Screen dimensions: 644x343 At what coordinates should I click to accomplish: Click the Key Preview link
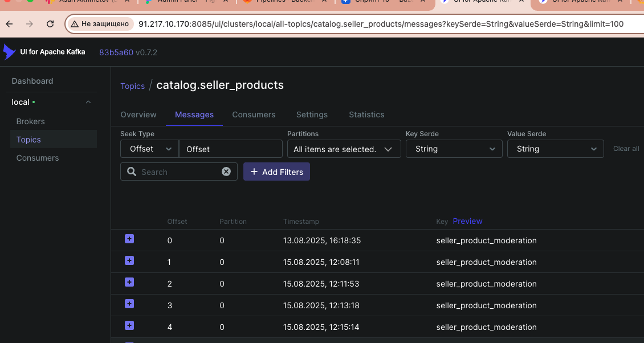pos(467,221)
